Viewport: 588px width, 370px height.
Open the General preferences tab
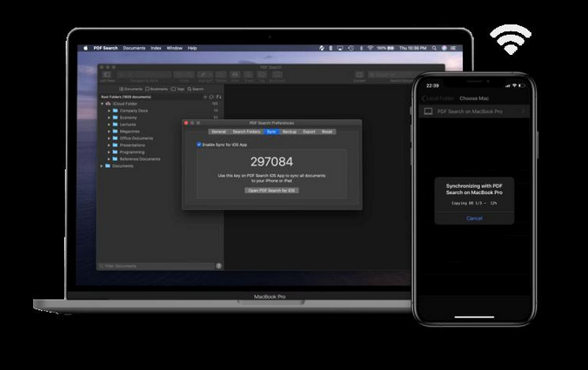(x=218, y=131)
